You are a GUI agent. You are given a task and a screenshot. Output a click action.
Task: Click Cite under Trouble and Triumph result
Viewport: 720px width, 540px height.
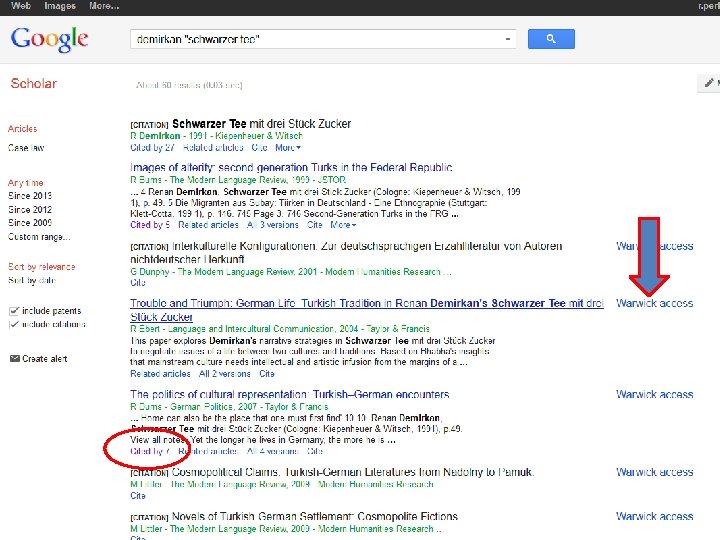pyautogui.click(x=266, y=374)
